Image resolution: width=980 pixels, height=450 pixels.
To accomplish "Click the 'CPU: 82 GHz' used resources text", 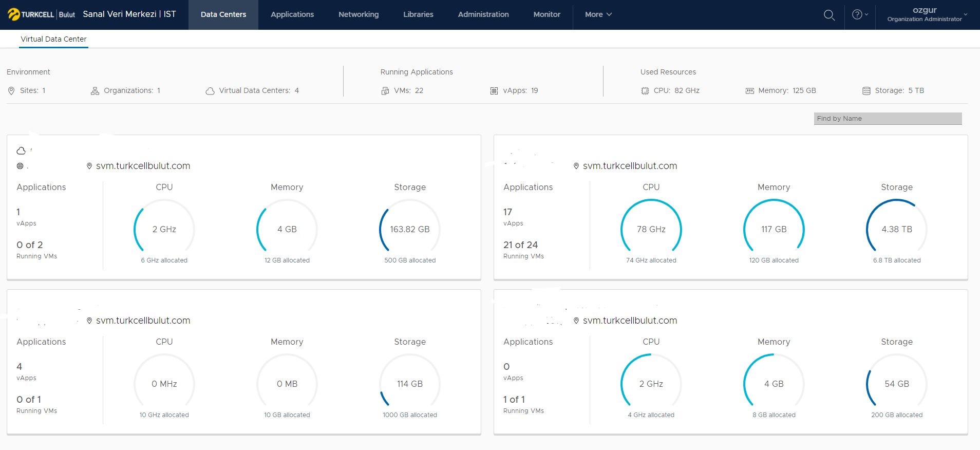I will 676,91.
